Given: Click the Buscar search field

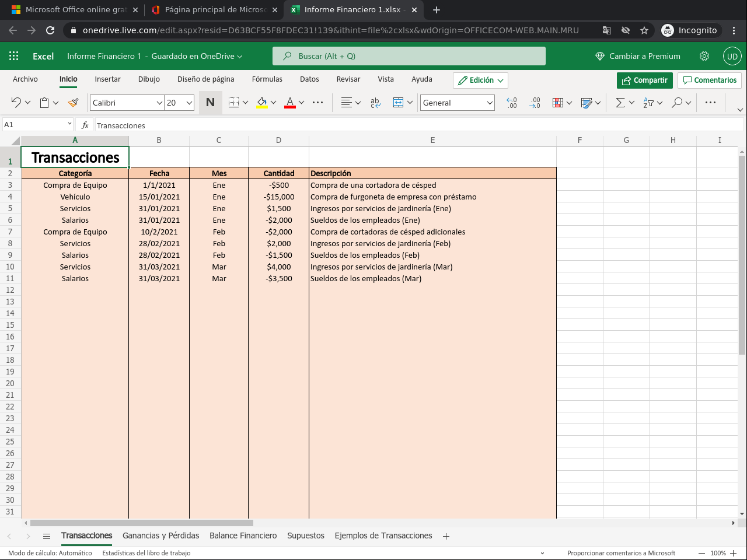Looking at the screenshot, I should tap(409, 56).
